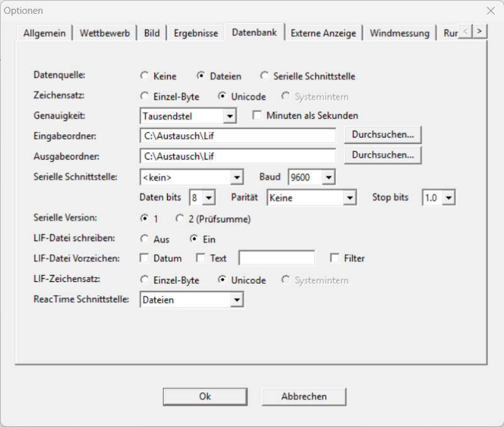This screenshot has width=504, height=427.
Task: Select Serielle Schnittstelle as Datenquelle
Action: point(264,76)
